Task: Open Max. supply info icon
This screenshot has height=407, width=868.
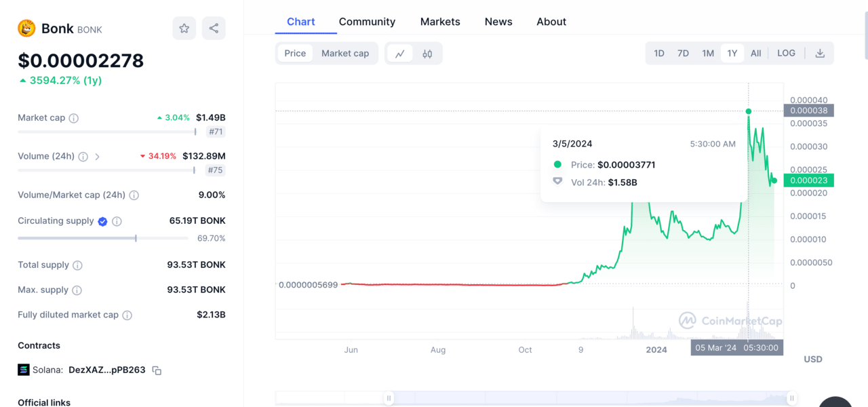Action: (77, 290)
